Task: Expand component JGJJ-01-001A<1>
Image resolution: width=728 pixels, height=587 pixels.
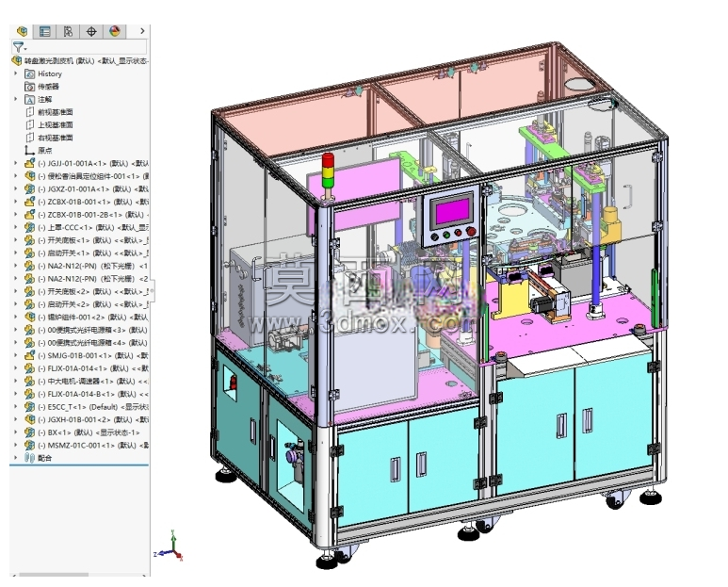Action: tap(15, 163)
